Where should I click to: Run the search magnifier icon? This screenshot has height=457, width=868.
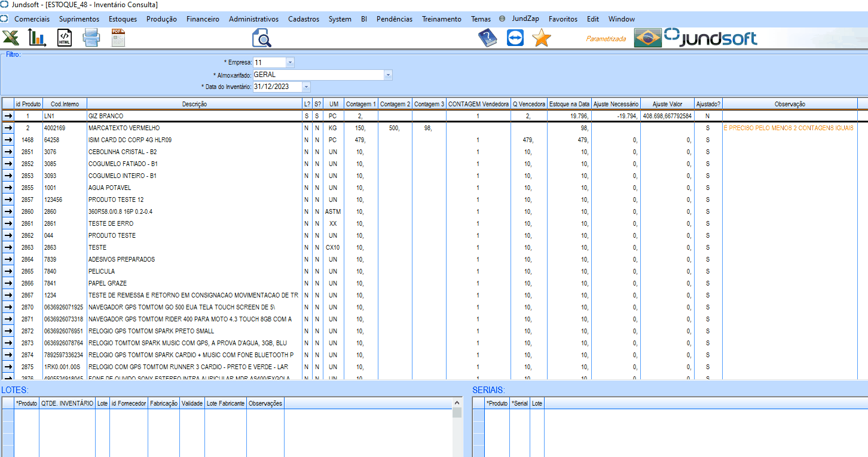click(x=261, y=38)
